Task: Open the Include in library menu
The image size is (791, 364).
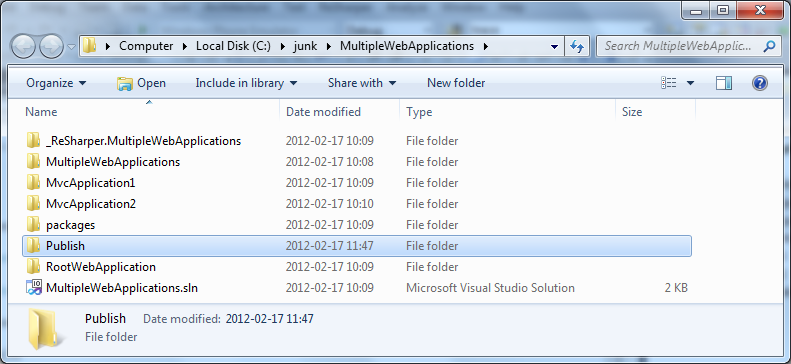Action: 246,83
